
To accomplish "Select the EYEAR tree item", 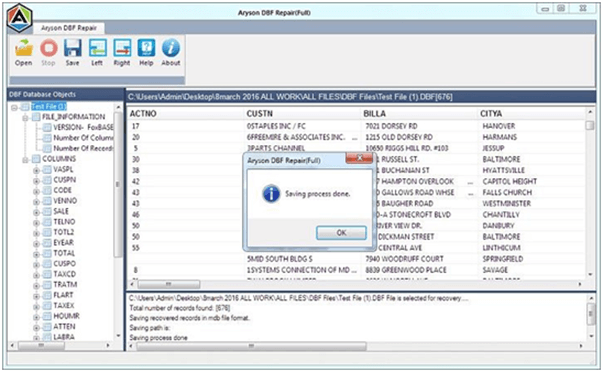I will [x=63, y=242].
